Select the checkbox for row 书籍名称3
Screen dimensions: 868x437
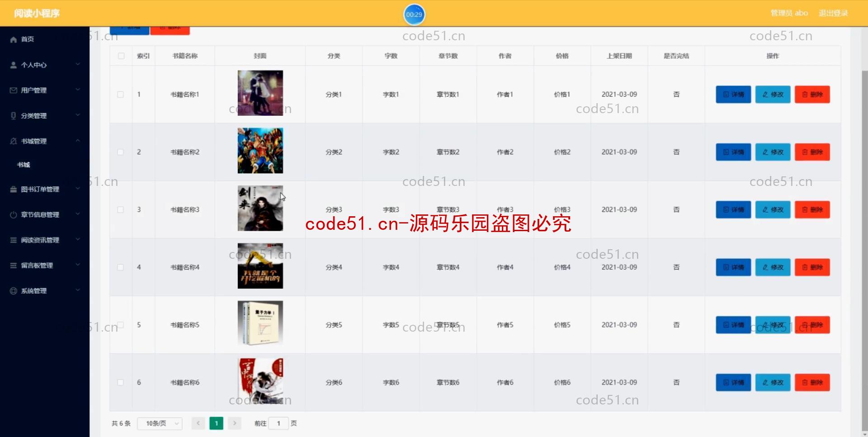click(121, 209)
